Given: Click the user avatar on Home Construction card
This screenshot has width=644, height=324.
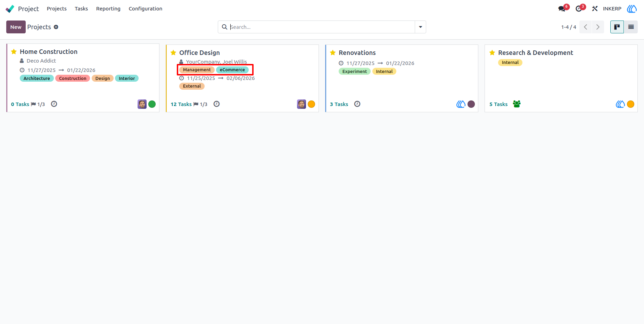Looking at the screenshot, I should (142, 104).
